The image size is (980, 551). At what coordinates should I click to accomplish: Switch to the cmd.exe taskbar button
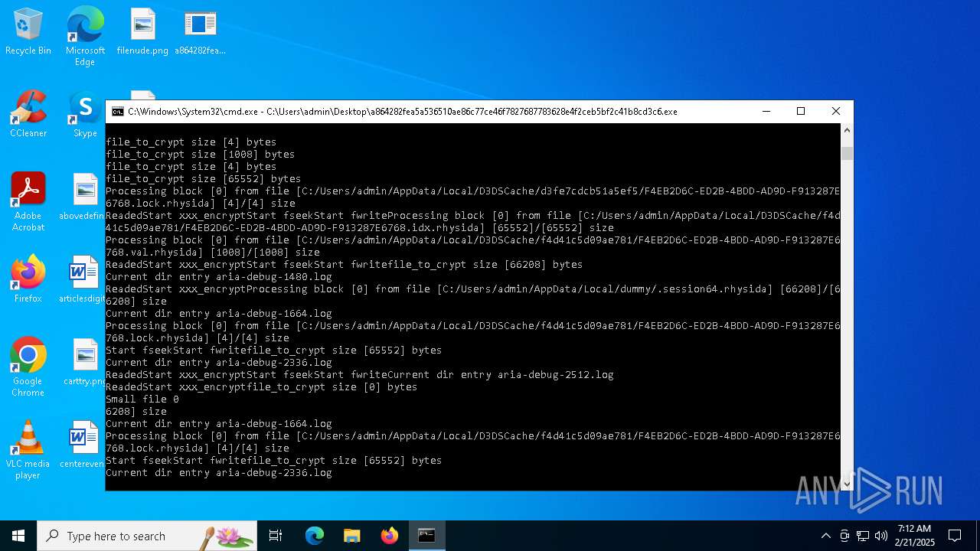tap(427, 536)
